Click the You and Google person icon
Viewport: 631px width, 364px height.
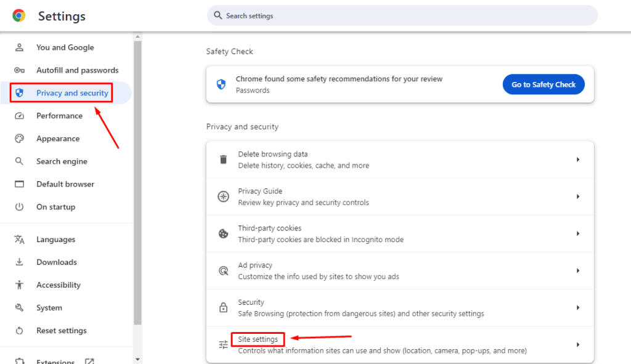(x=19, y=47)
